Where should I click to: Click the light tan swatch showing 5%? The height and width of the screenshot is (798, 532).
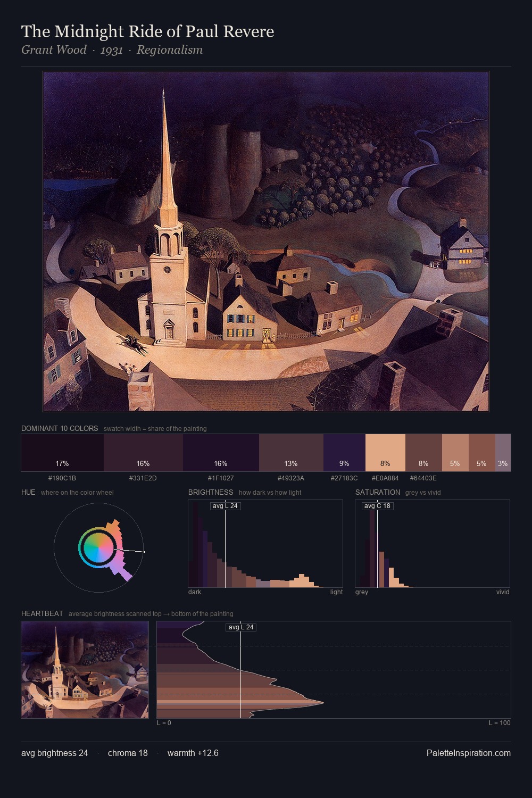coord(455,453)
